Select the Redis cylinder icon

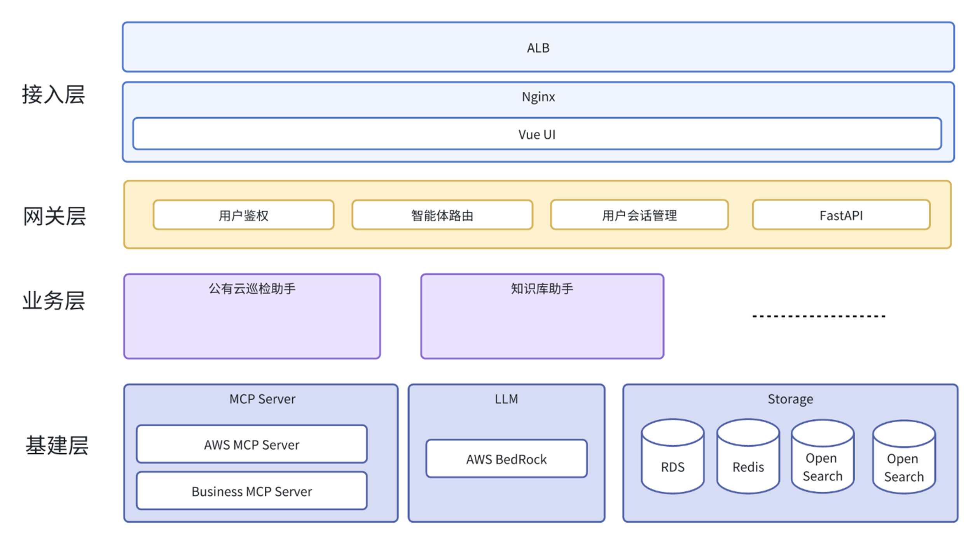[x=748, y=458]
